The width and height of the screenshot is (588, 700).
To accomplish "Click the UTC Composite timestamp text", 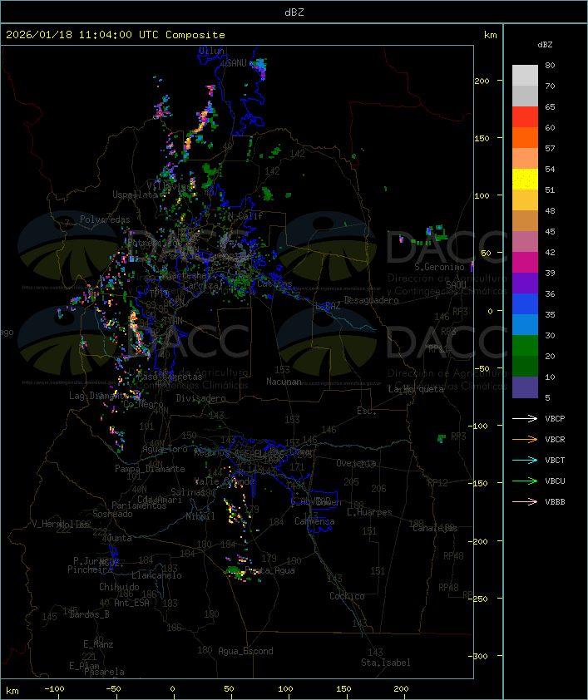I will coord(116,35).
